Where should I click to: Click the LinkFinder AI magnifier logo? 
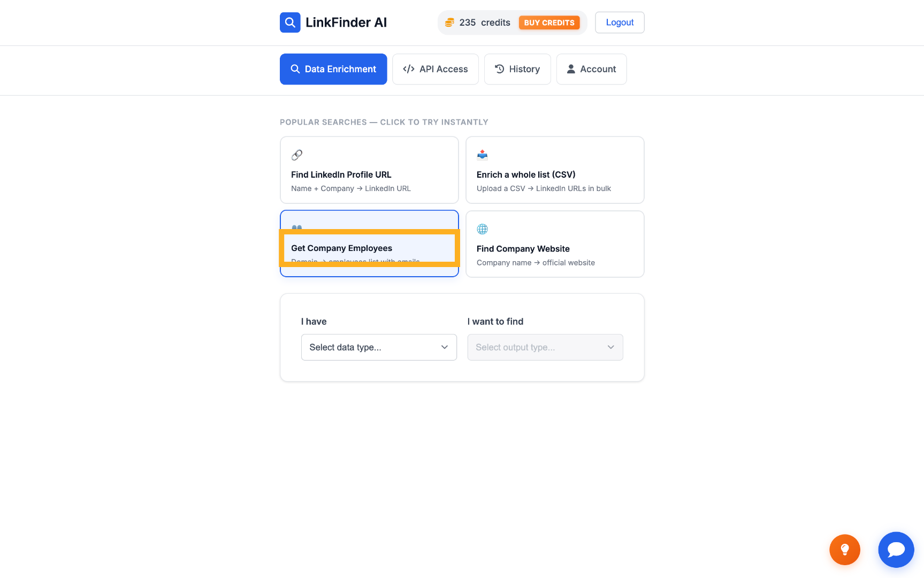coord(290,22)
